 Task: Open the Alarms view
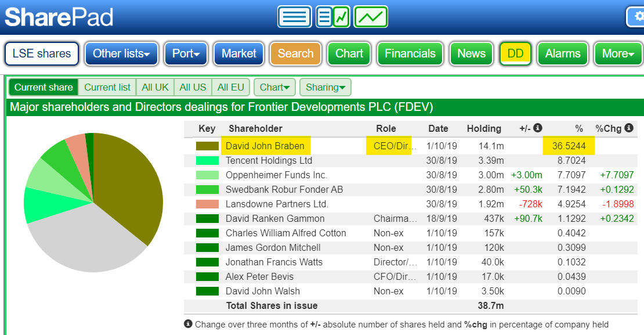[563, 53]
